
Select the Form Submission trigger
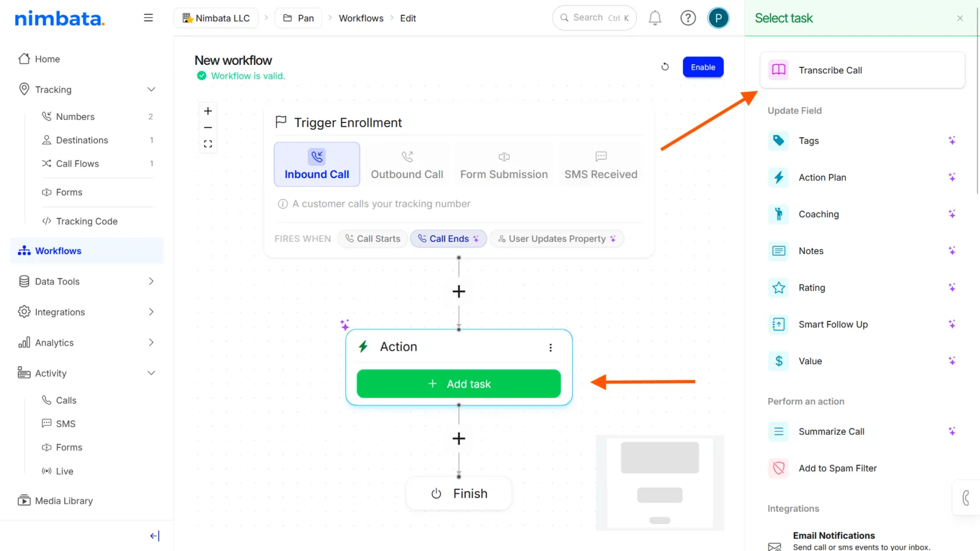pos(504,164)
